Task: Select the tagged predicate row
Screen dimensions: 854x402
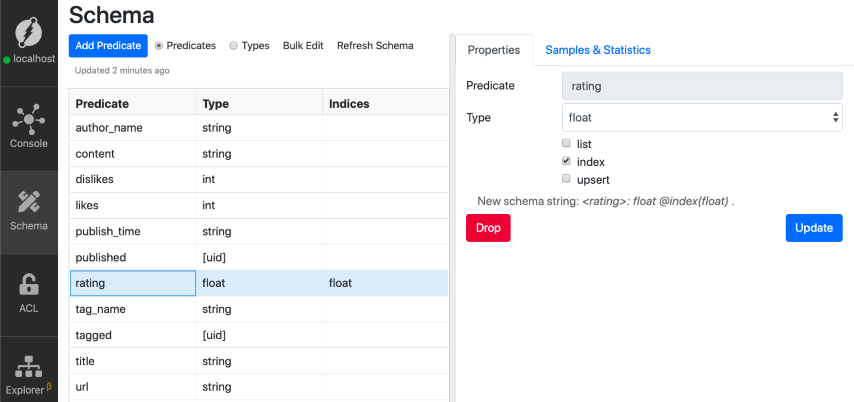Action: click(259, 335)
